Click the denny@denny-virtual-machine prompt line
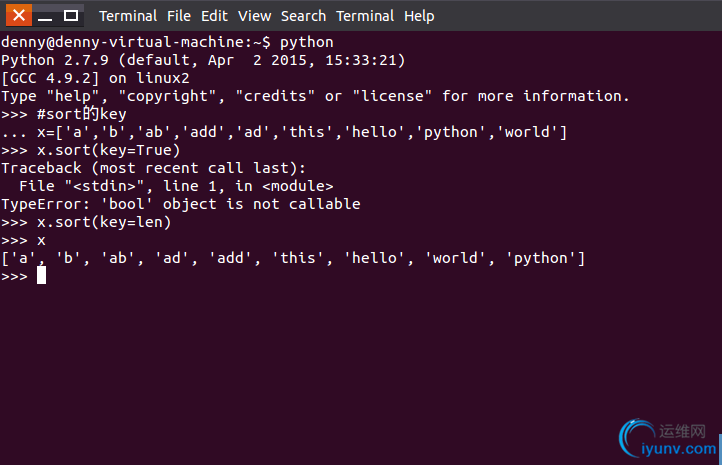This screenshot has width=722, height=465. 167,42
